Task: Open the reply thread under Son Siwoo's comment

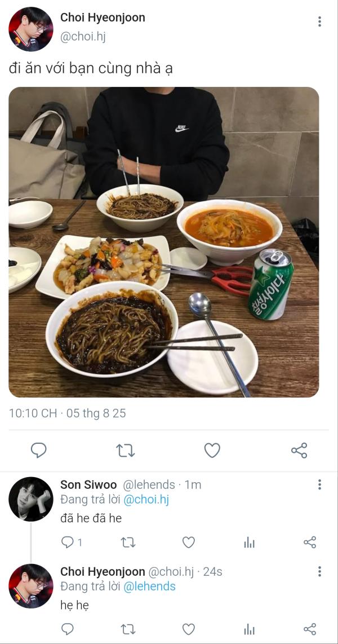Action: click(72, 542)
